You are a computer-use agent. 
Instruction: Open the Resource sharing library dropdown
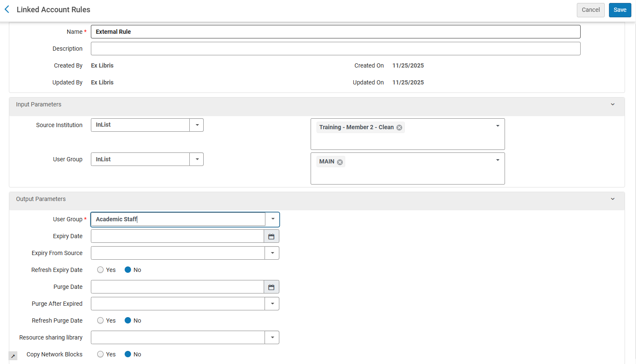pos(272,338)
